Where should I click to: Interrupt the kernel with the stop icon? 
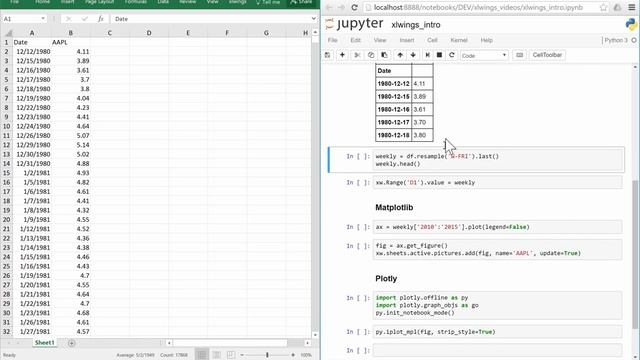click(x=439, y=55)
